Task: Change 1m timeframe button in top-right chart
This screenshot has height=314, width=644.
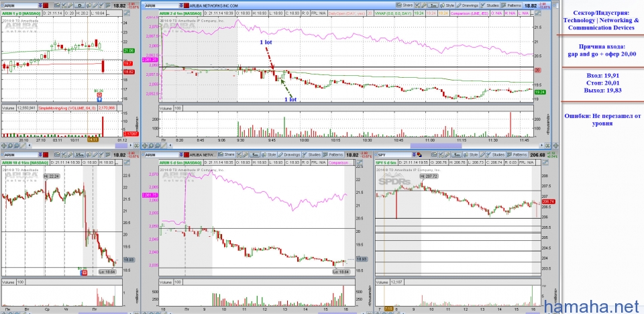Action: click(x=433, y=5)
